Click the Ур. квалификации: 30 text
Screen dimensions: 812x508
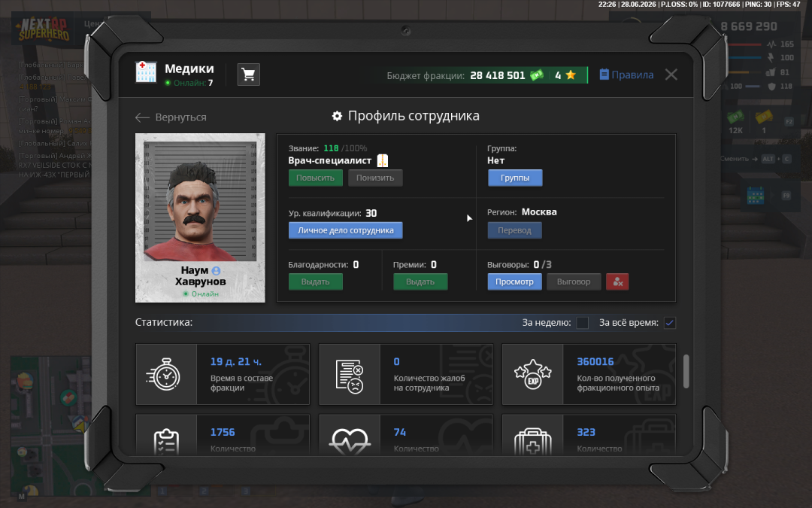332,213
